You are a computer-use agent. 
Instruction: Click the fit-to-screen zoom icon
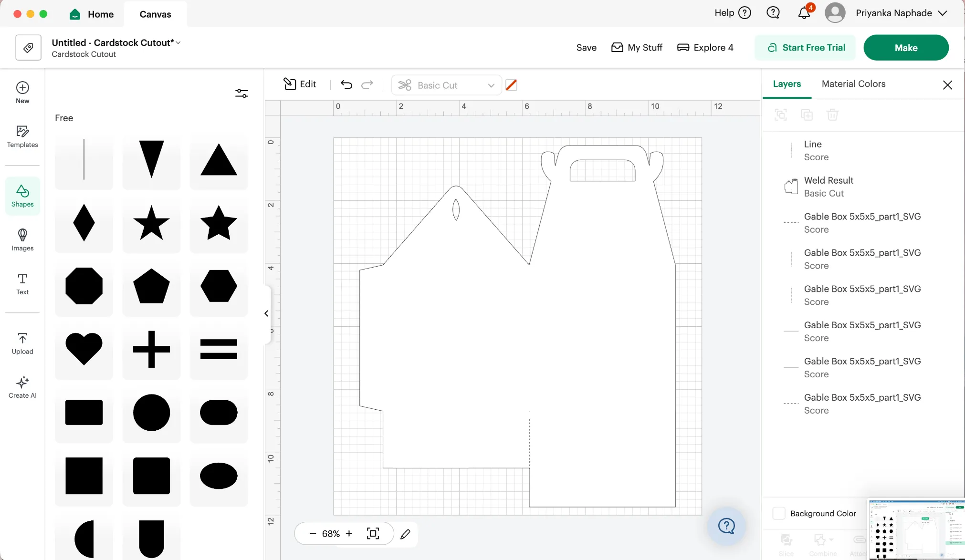373,533
